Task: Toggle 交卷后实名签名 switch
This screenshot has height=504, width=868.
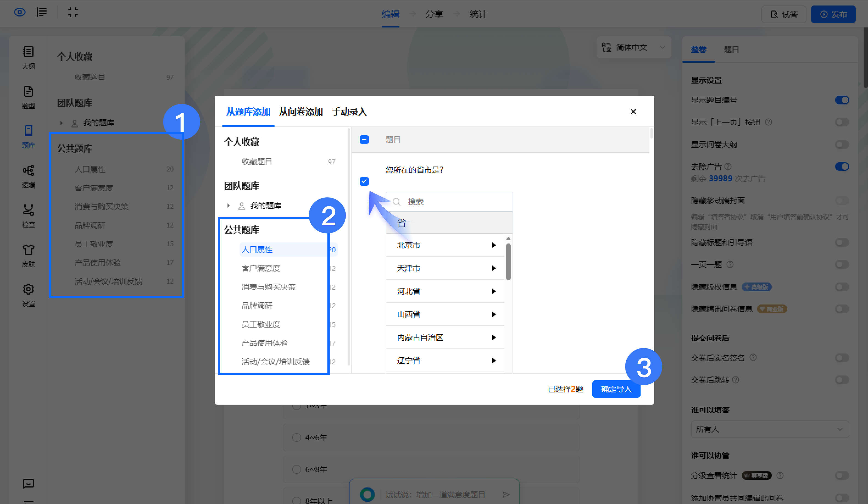Action: click(x=842, y=358)
